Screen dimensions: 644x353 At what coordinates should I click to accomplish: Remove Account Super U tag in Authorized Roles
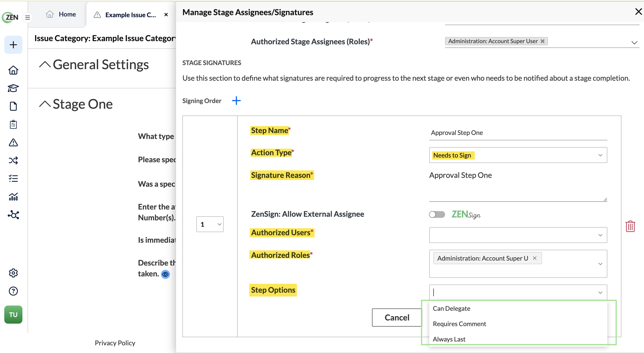pos(534,258)
